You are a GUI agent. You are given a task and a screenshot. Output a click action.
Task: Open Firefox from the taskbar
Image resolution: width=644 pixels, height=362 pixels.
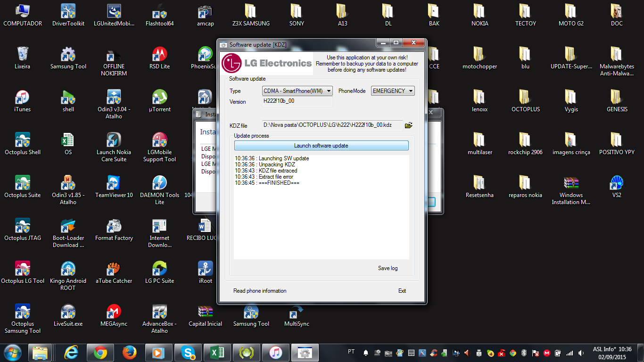tap(129, 352)
